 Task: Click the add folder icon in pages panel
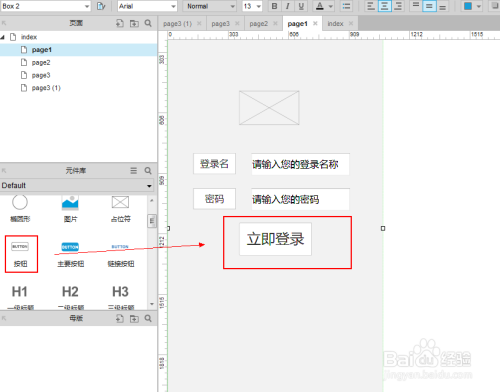134,23
